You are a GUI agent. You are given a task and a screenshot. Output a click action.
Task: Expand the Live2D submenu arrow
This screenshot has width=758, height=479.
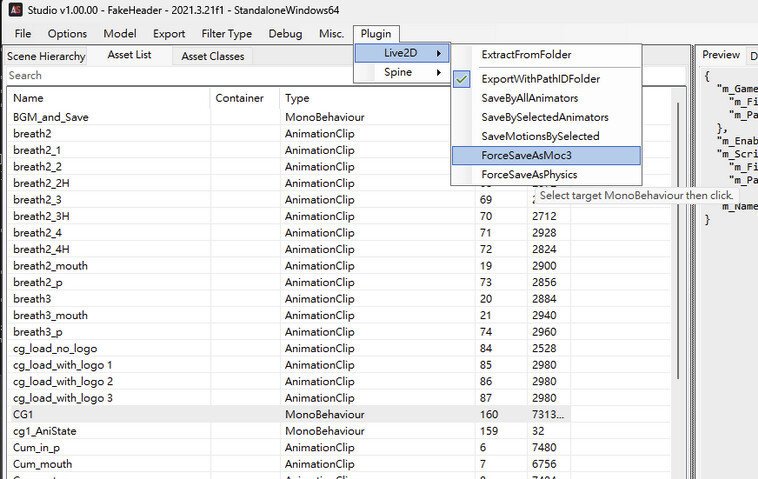(438, 53)
